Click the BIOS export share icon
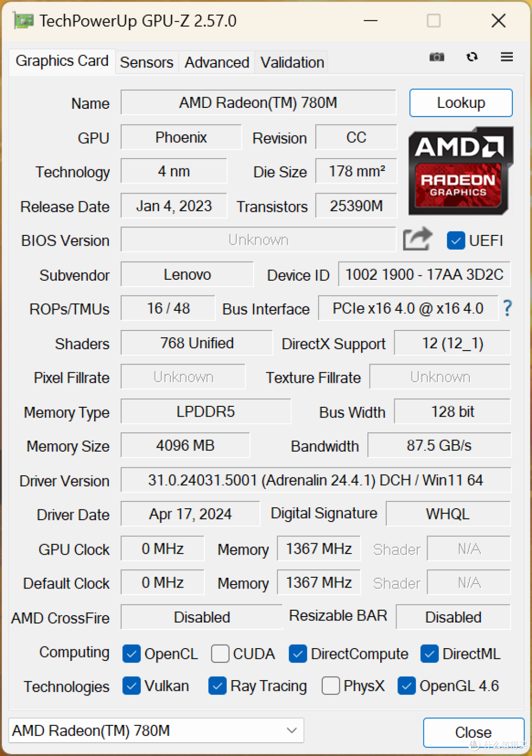The width and height of the screenshot is (532, 756). pyautogui.click(x=417, y=239)
